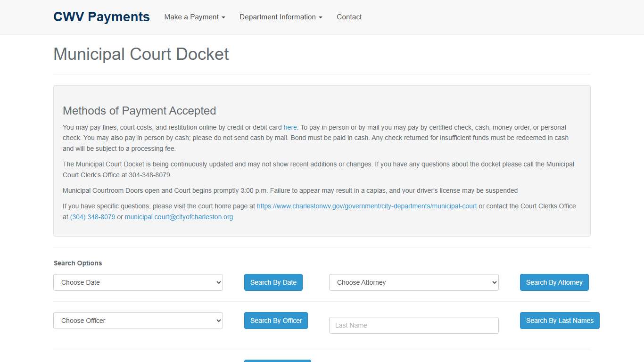The width and height of the screenshot is (644, 362).
Task: Click the partially visible blue button below
Action: pos(278,361)
